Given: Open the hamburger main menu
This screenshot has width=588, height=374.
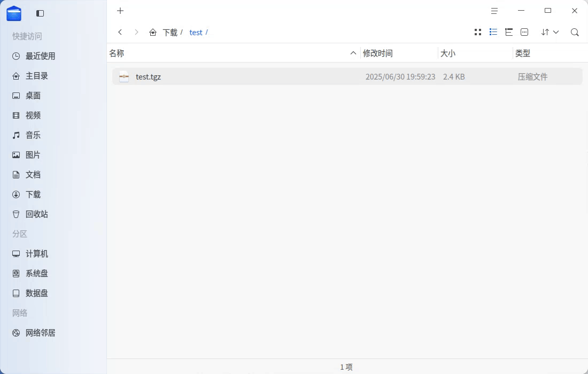Looking at the screenshot, I should tap(494, 11).
